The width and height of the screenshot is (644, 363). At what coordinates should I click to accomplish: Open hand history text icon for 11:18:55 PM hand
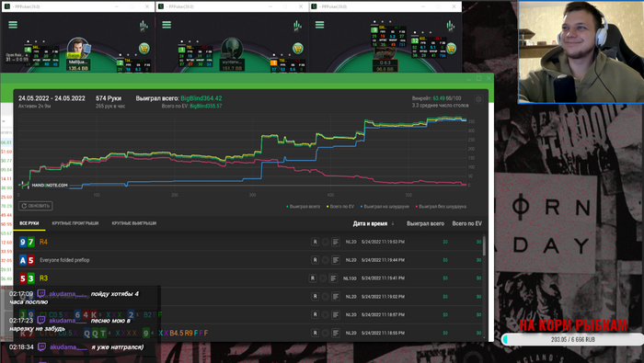[x=336, y=333]
